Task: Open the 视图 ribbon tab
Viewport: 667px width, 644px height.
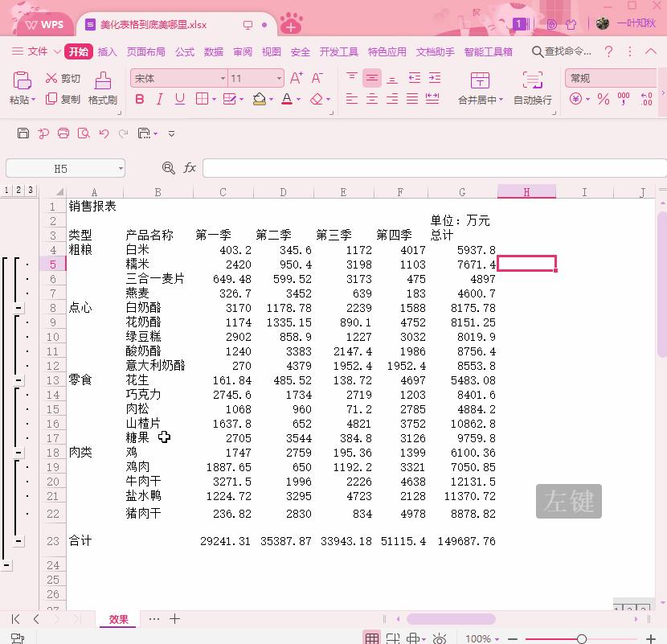Action: [272, 51]
